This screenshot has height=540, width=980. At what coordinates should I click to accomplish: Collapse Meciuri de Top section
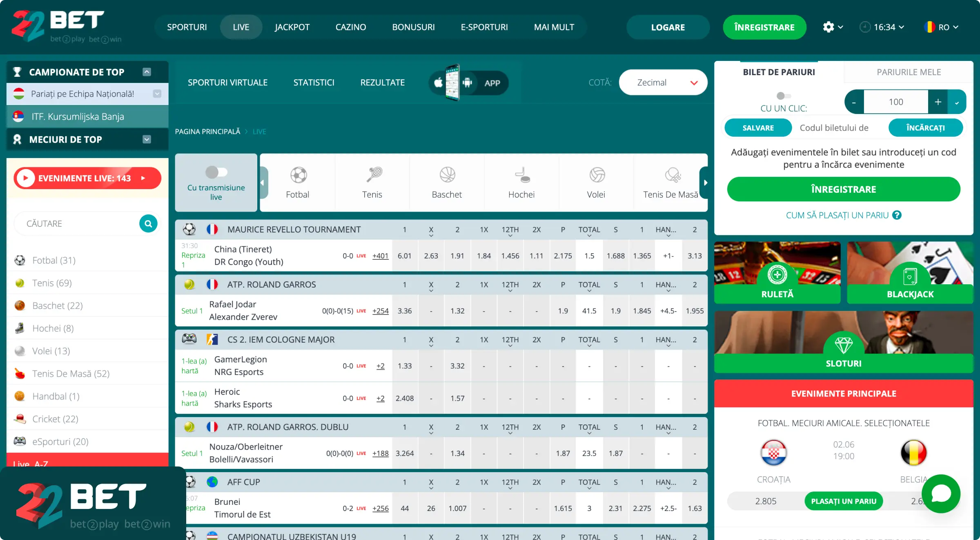[147, 139]
